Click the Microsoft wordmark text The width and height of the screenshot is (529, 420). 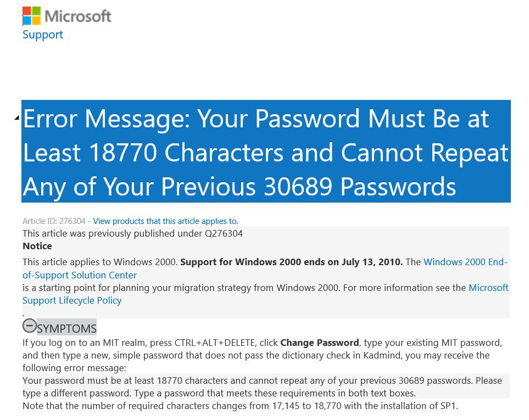coord(78,16)
